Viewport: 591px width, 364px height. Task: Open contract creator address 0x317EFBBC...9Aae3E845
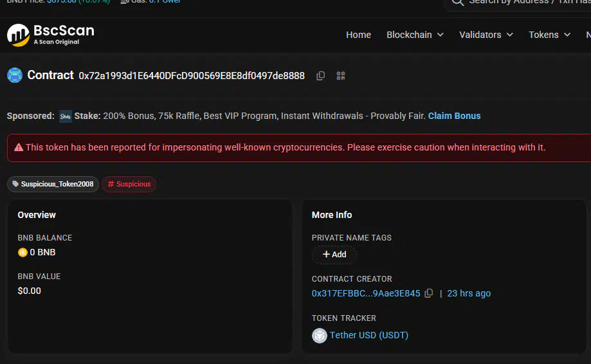point(365,293)
